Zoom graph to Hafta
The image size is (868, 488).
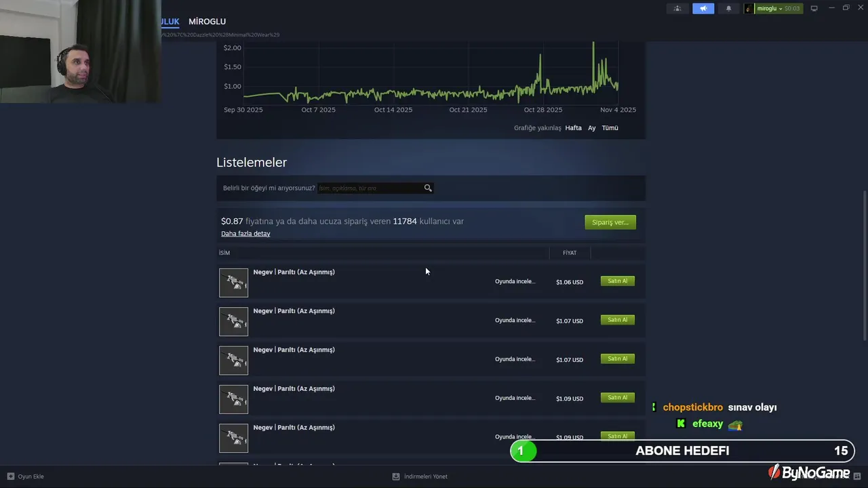[x=573, y=128]
